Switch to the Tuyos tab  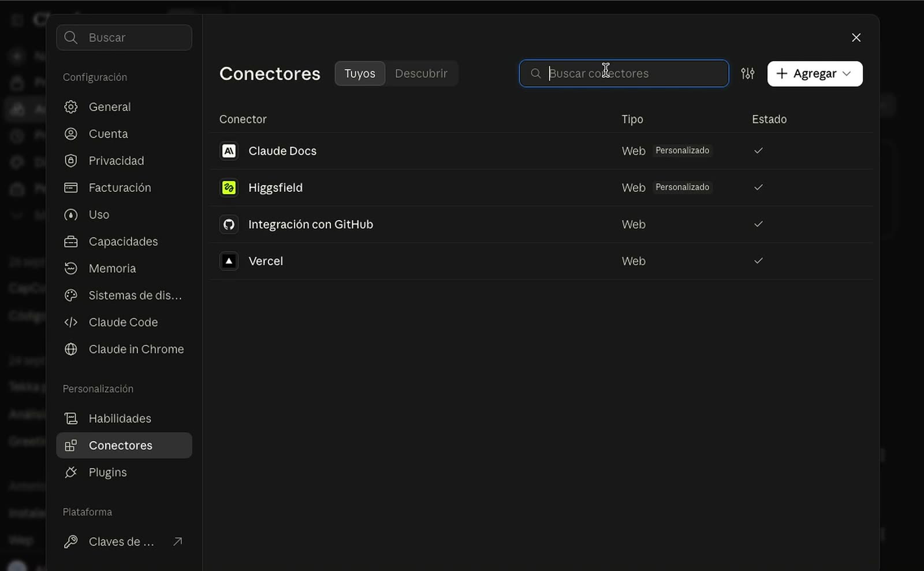(x=360, y=73)
